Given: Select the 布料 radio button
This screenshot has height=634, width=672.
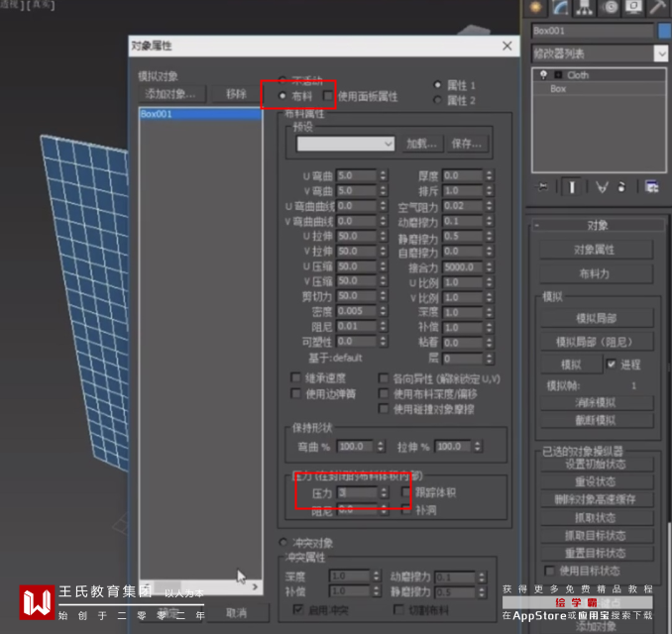Looking at the screenshot, I should [282, 96].
